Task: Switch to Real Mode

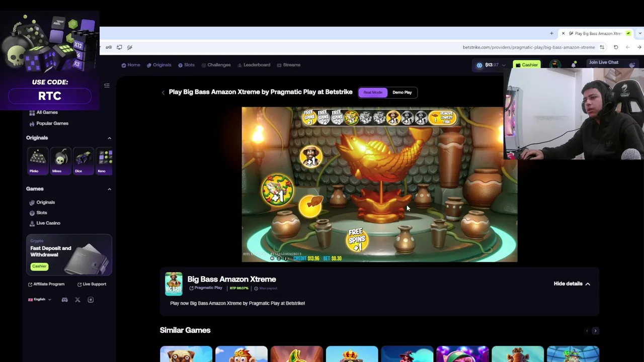Action: click(x=373, y=93)
